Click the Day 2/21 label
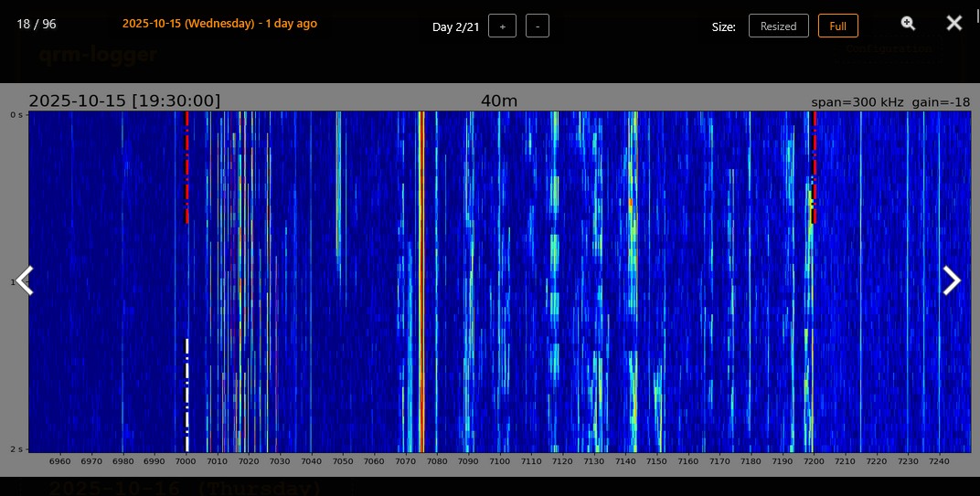Screen dimensions: 980x496 tap(455, 26)
